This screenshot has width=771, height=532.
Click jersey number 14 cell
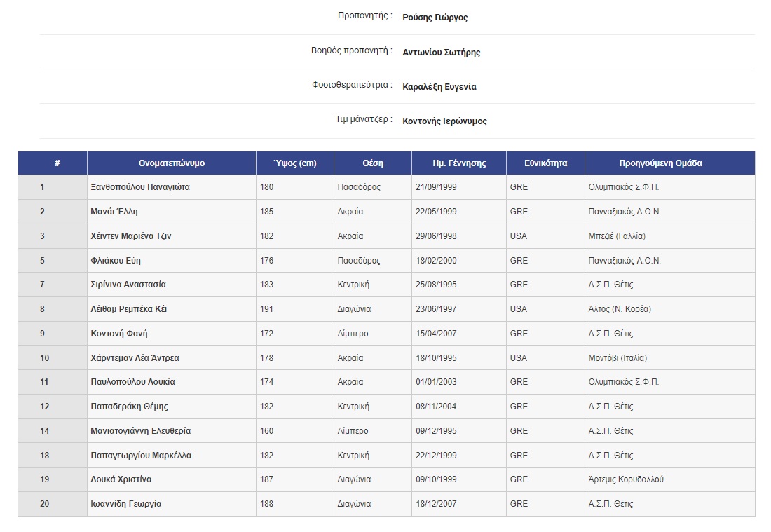pos(45,431)
